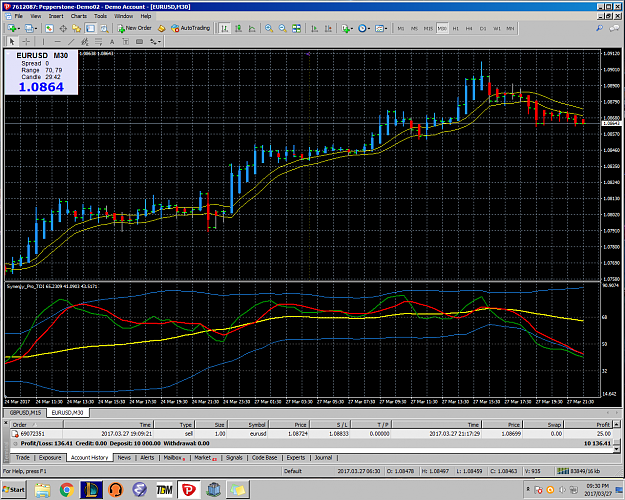Select the M1 timeframe
The image size is (625, 500).
click(x=401, y=28)
